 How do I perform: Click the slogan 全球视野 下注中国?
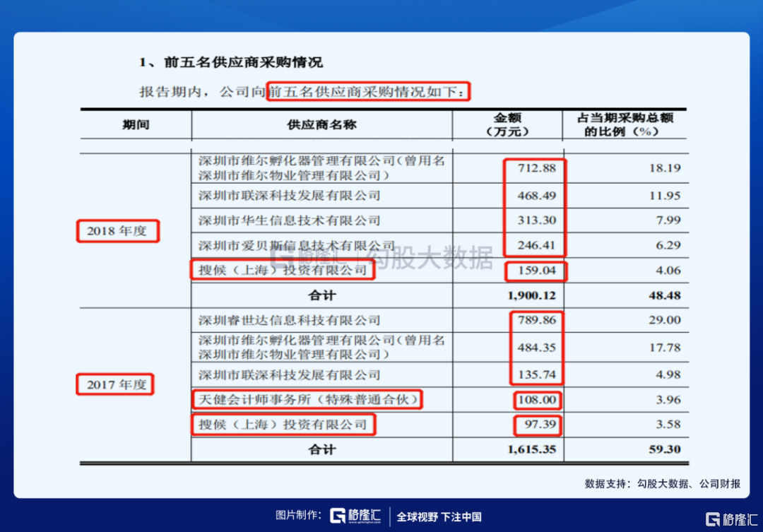439,516
